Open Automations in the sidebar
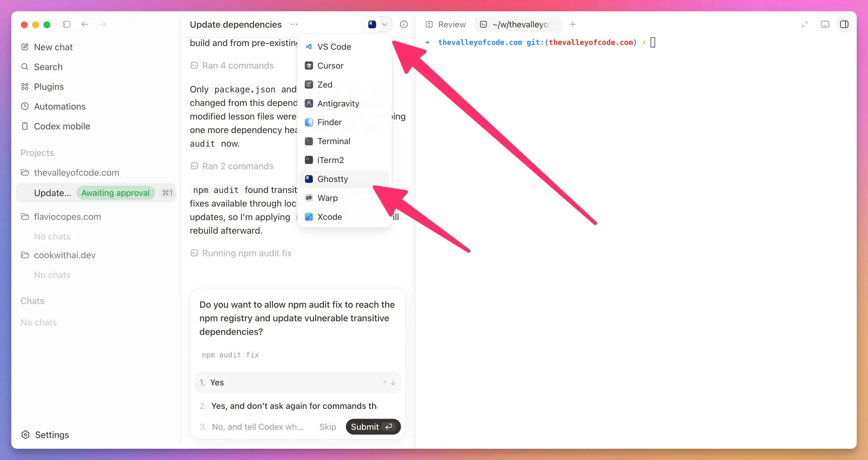Image resolution: width=868 pixels, height=460 pixels. click(53, 106)
